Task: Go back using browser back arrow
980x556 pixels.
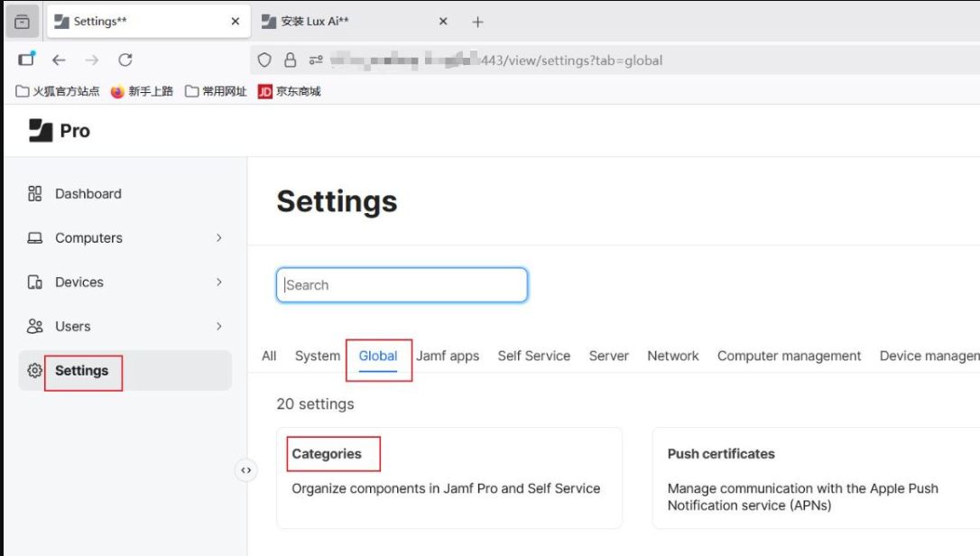Action: pos(59,60)
